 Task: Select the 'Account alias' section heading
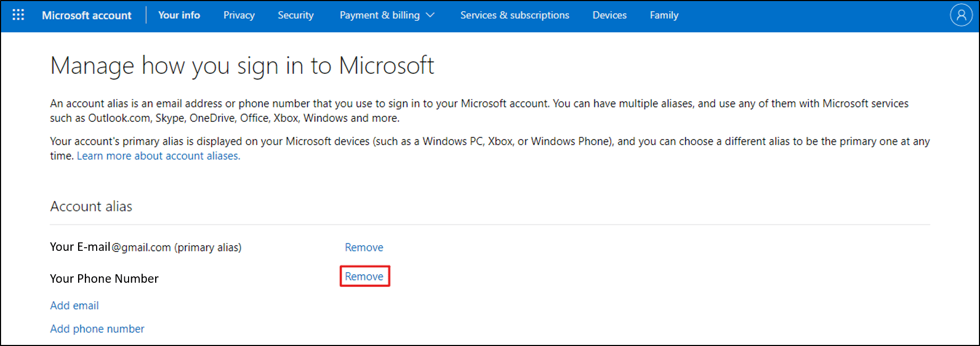[91, 206]
